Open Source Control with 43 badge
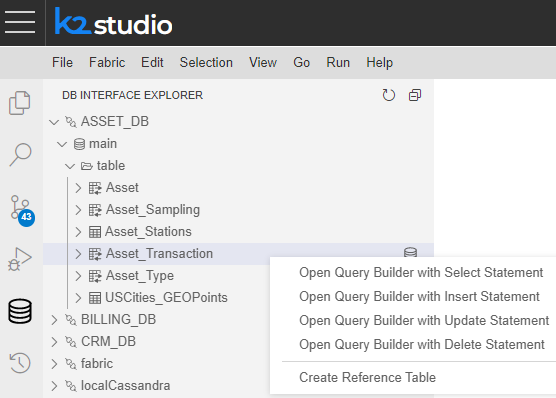556x398 pixels. coord(21,210)
